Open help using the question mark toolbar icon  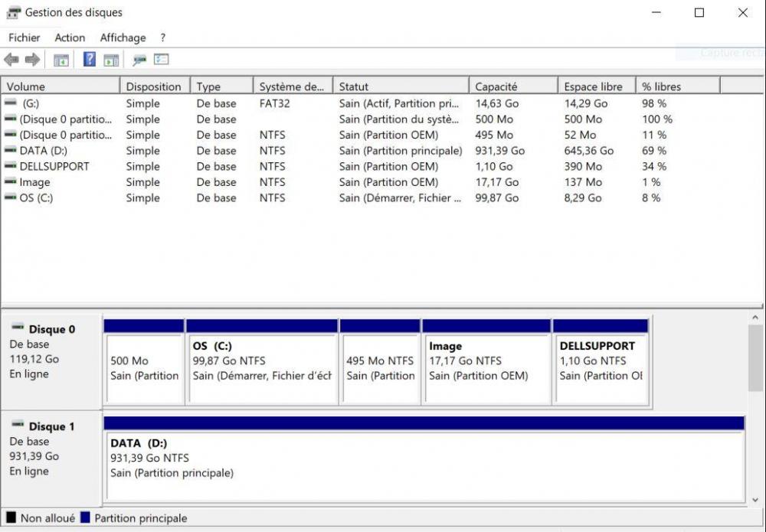90,60
